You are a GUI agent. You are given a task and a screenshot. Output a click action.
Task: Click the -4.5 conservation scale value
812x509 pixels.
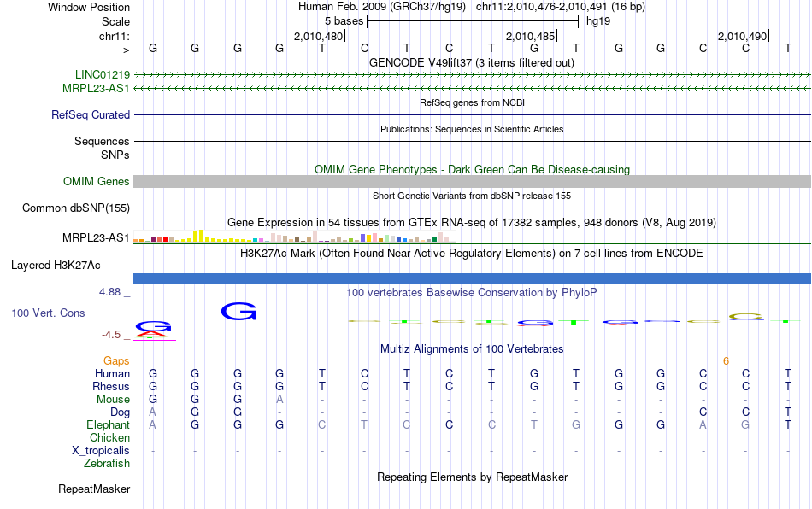point(111,335)
